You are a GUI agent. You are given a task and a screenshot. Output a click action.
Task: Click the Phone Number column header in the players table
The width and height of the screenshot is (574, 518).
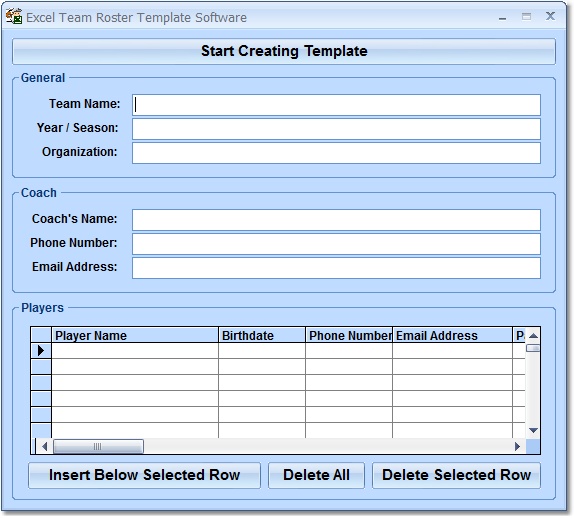349,335
